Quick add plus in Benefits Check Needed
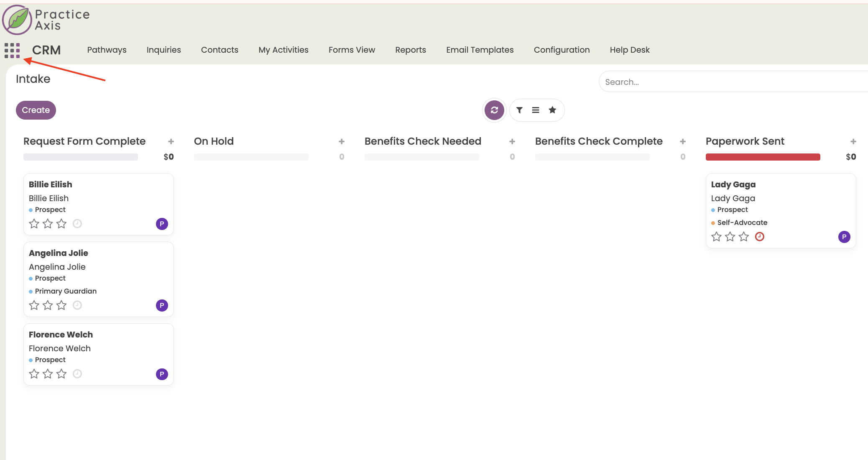The height and width of the screenshot is (460, 868). coord(512,141)
